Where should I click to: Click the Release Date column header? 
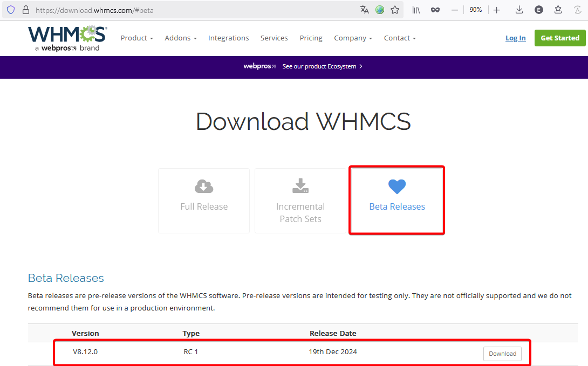333,334
